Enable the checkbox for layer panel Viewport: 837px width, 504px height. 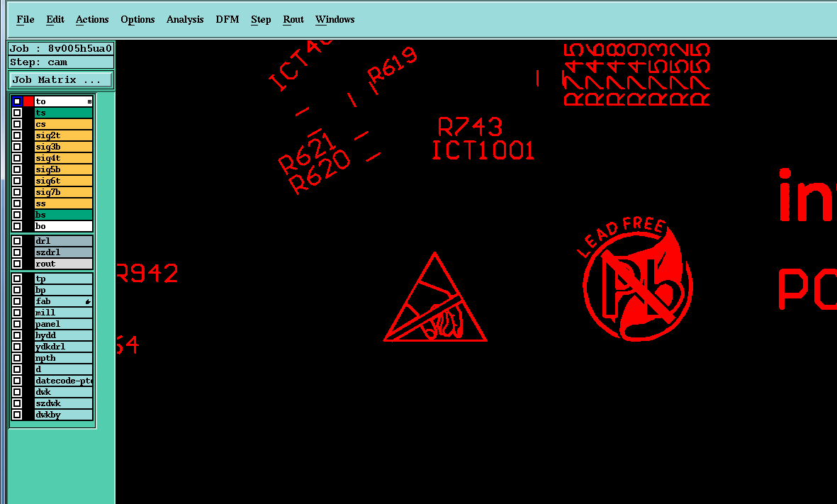tap(17, 324)
